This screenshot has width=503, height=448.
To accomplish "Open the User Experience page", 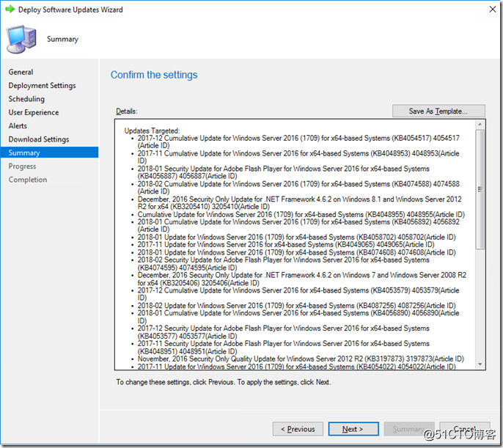I will pos(34,113).
